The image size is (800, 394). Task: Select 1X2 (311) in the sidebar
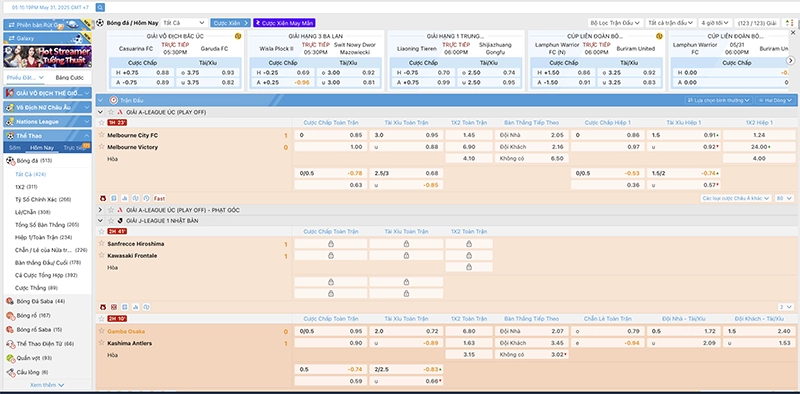pyautogui.click(x=26, y=187)
